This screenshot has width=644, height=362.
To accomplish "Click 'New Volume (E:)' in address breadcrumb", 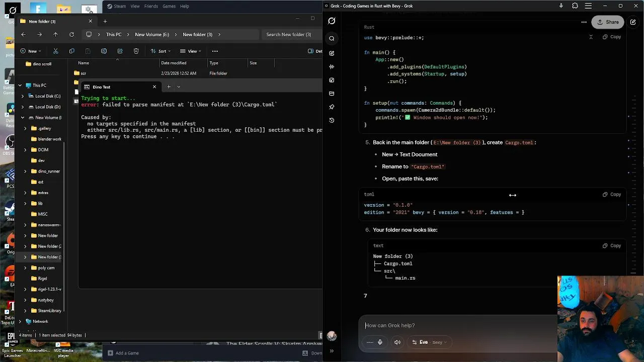I will click(x=152, y=34).
